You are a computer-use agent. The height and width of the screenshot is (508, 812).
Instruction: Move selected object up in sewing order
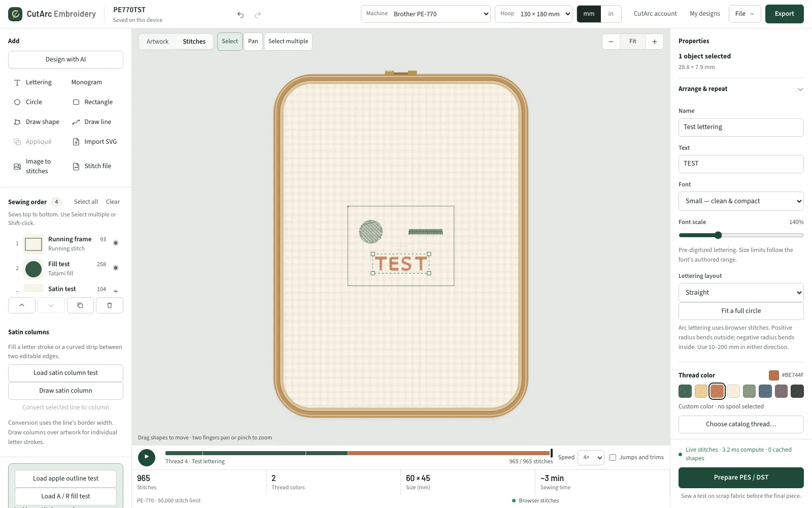(x=22, y=305)
